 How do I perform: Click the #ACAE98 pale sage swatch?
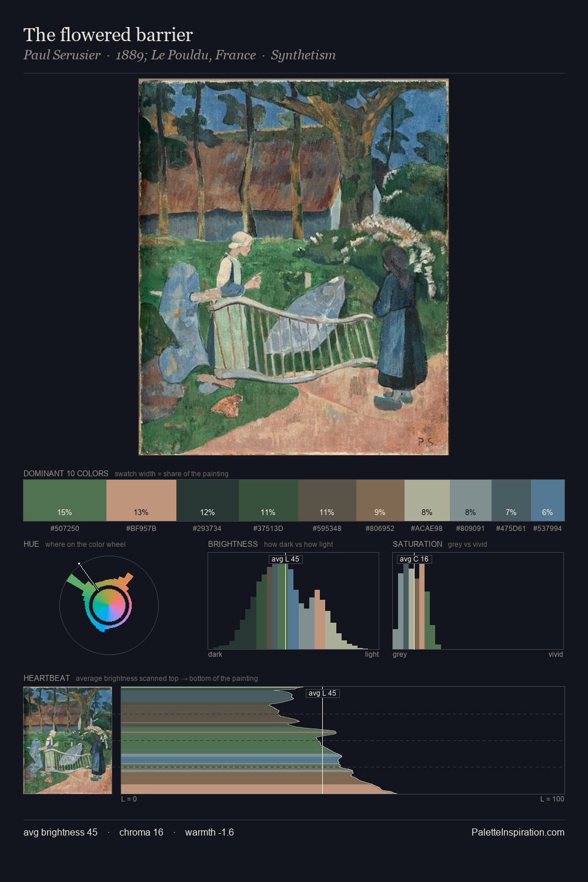coord(427,500)
